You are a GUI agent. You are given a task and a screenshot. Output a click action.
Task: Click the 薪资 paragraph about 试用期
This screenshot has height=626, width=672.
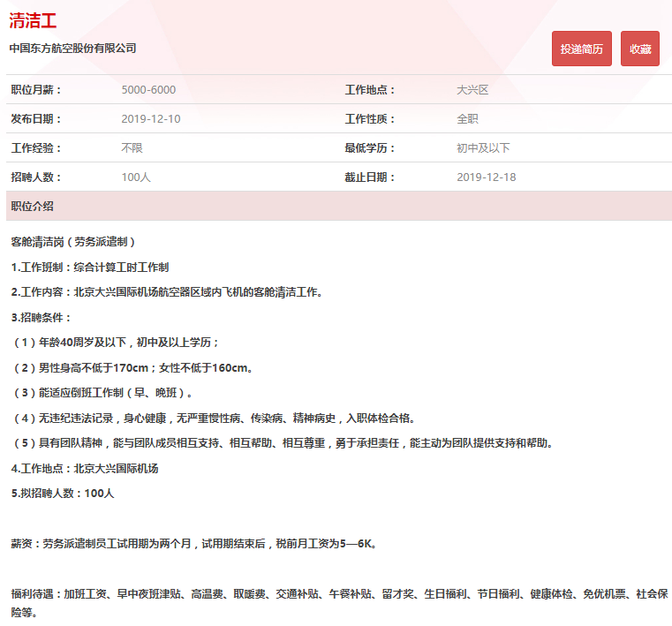pyautogui.click(x=194, y=543)
